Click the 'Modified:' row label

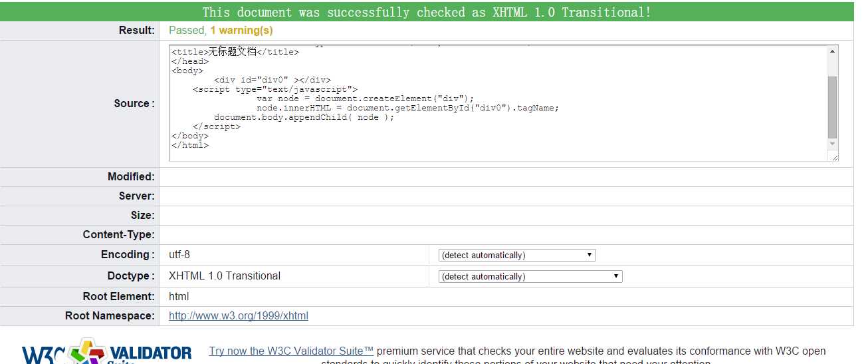point(131,177)
